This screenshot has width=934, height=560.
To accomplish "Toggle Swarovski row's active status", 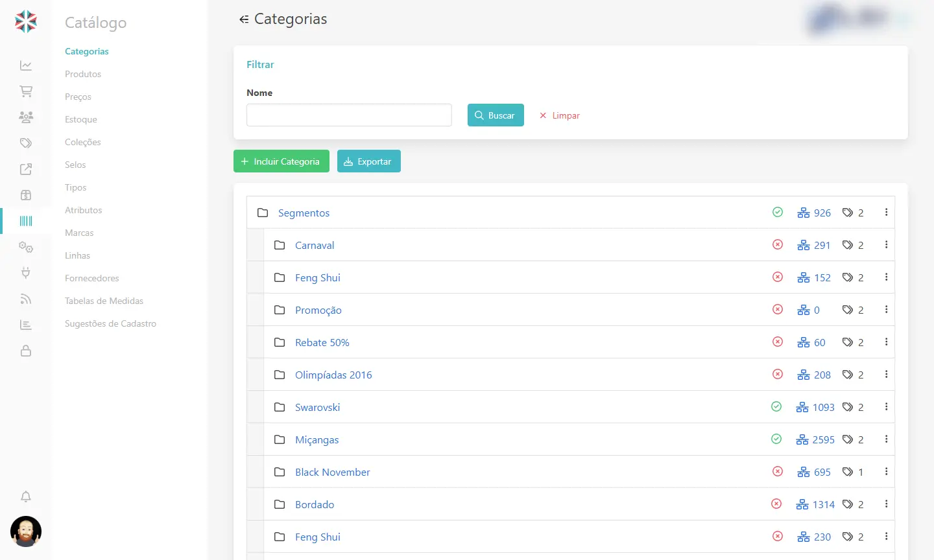I will point(776,406).
